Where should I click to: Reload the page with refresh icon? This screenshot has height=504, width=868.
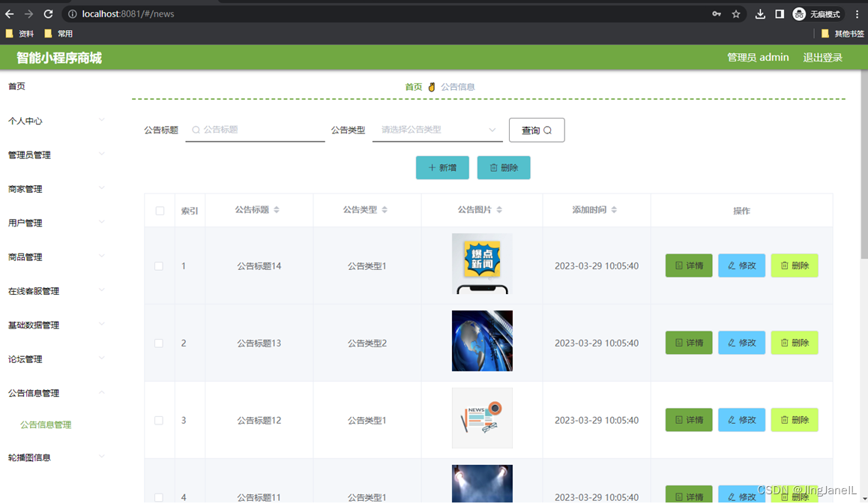(48, 13)
